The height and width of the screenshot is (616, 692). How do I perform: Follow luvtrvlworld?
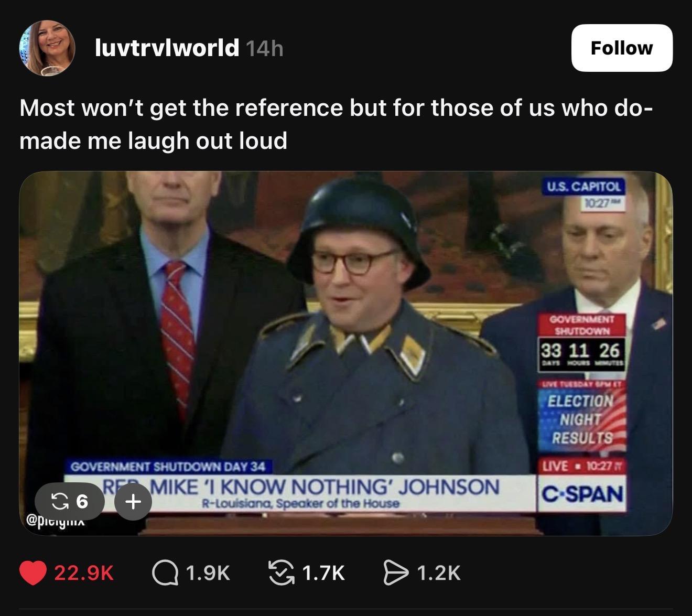tap(621, 48)
